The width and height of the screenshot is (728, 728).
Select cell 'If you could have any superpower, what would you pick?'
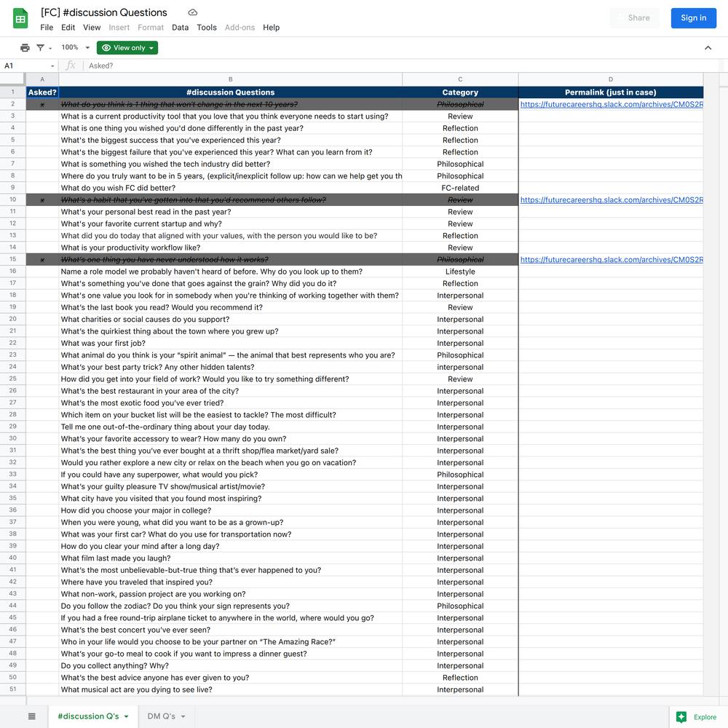[x=230, y=475]
